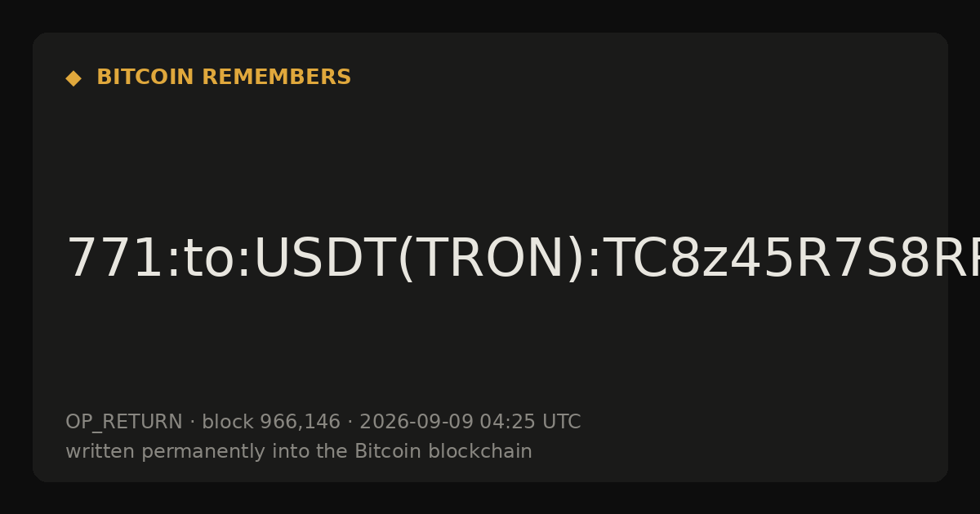
Task: Click 'Bitcoin blockchain' in the footer line
Action: (x=443, y=452)
